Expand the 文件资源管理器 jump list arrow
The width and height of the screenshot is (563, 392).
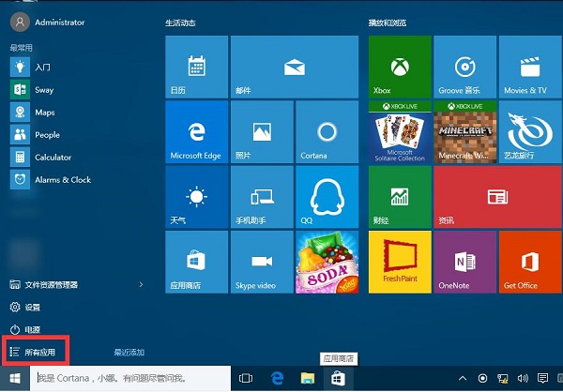(141, 285)
